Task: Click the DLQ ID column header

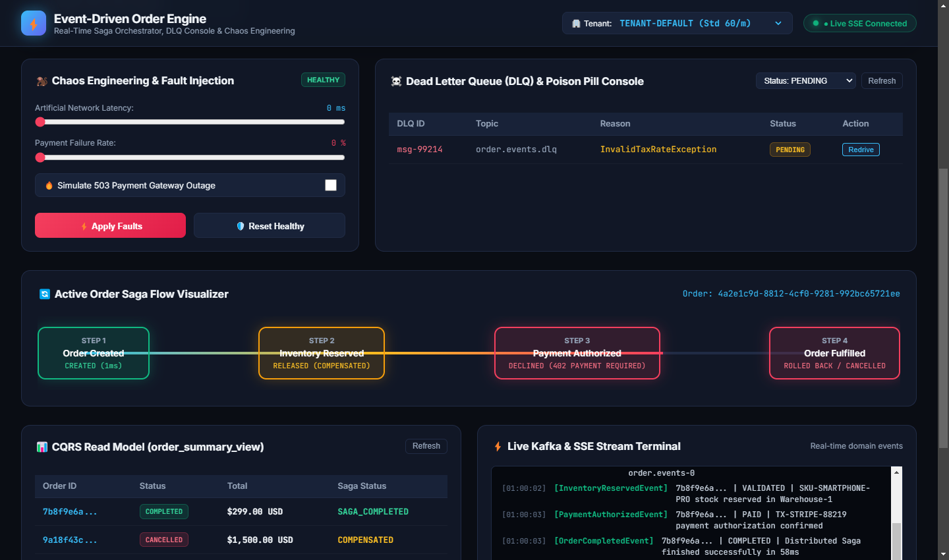Action: click(411, 124)
